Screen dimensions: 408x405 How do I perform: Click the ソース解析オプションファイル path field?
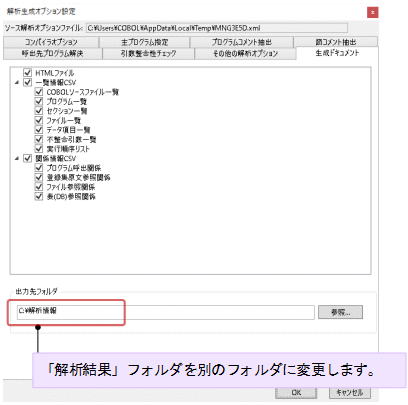tap(217, 28)
